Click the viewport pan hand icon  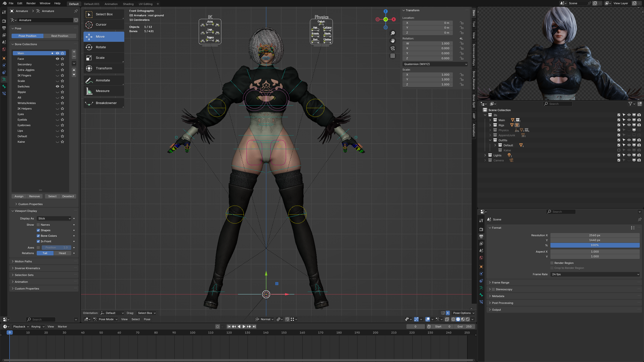tap(393, 41)
